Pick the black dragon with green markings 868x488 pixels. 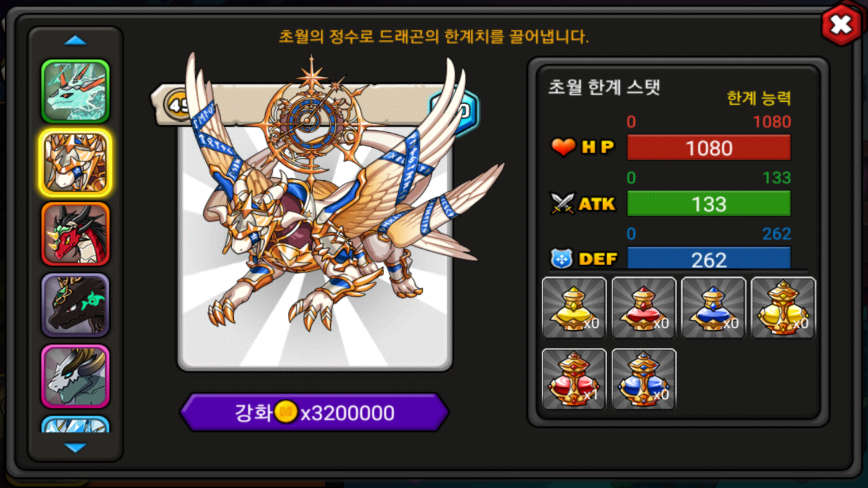pos(75,305)
